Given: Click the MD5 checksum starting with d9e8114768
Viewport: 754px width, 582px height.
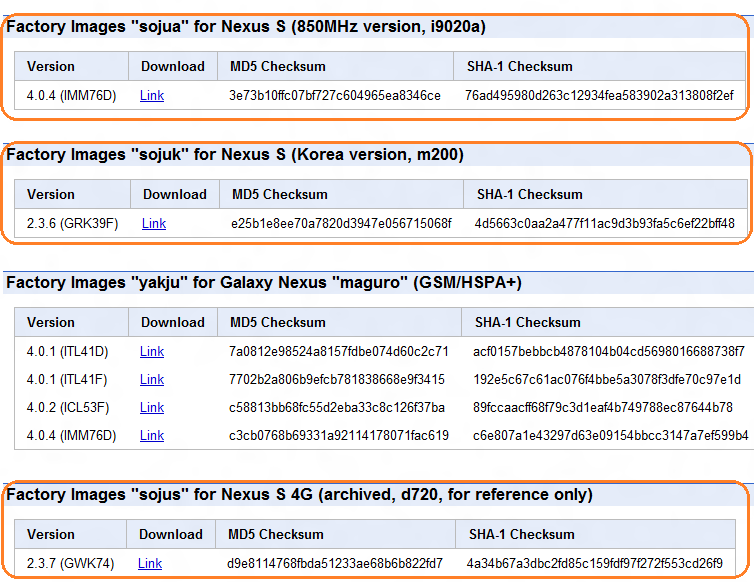Looking at the screenshot, I should tap(335, 563).
